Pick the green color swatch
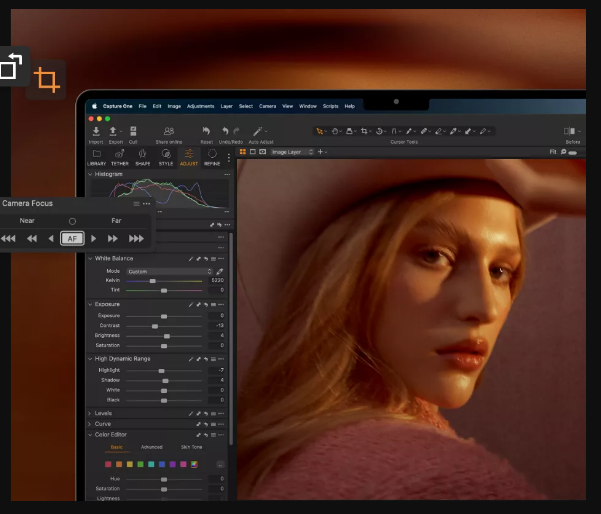Image resolution: width=601 pixels, height=514 pixels. coord(140,464)
